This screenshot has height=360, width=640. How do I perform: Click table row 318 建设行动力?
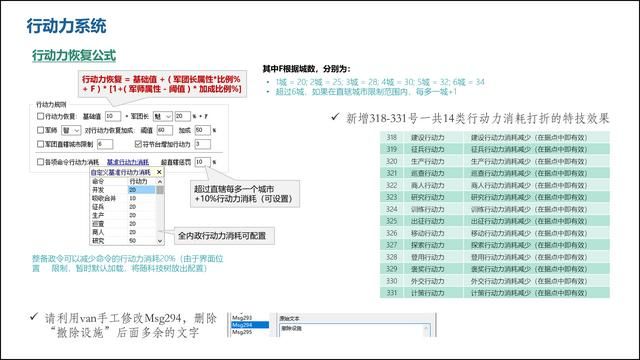[495, 138]
